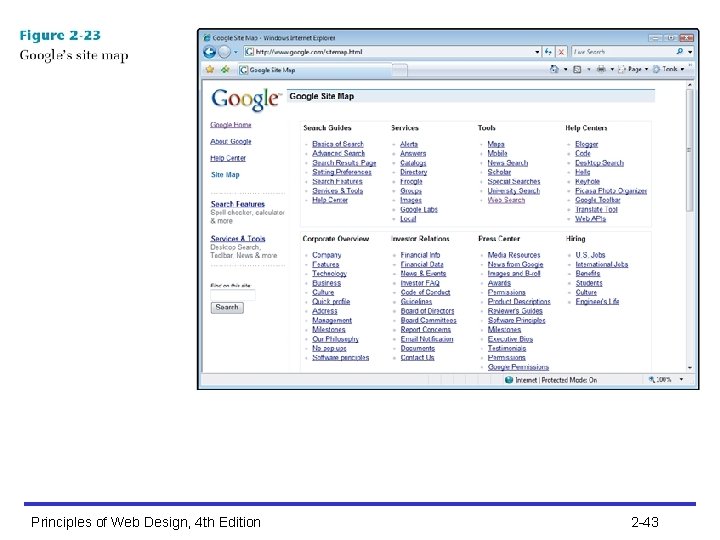The width and height of the screenshot is (720, 540).
Task: Click the Feeds toolbar icon
Action: (x=577, y=69)
